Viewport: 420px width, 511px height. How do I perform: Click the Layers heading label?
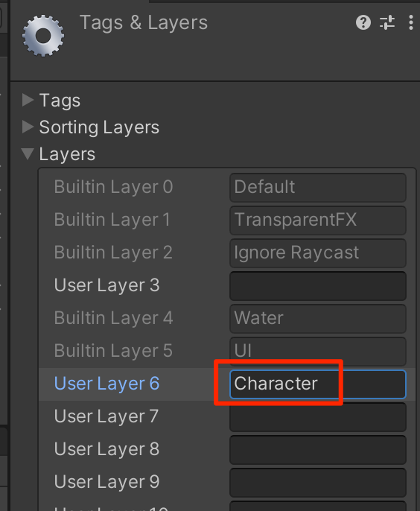(67, 154)
